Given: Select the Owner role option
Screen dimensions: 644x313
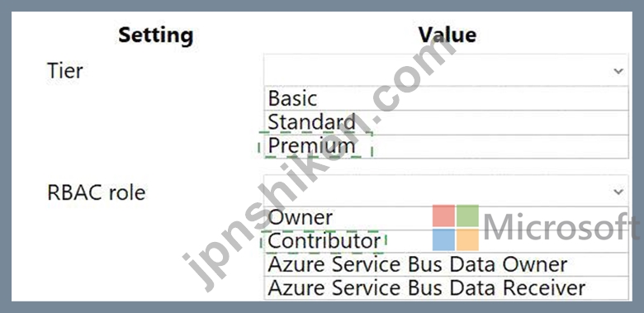Looking at the screenshot, I should 446,218.
